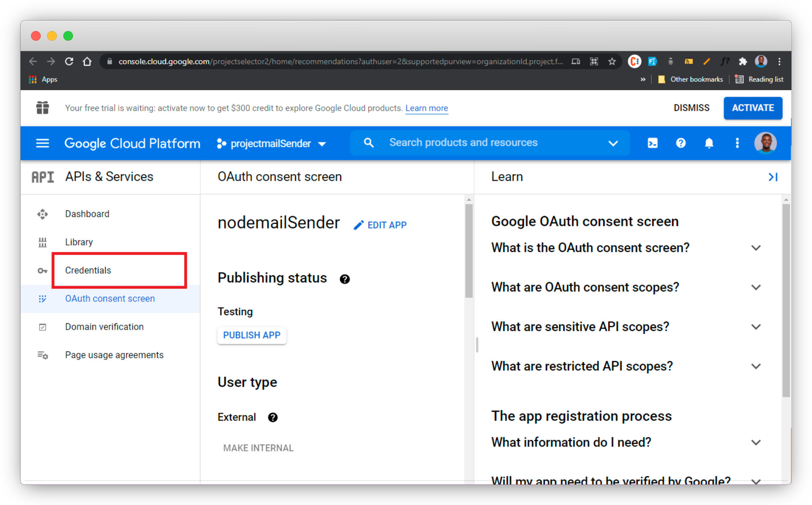Click the browser address bar URL

coord(341,61)
